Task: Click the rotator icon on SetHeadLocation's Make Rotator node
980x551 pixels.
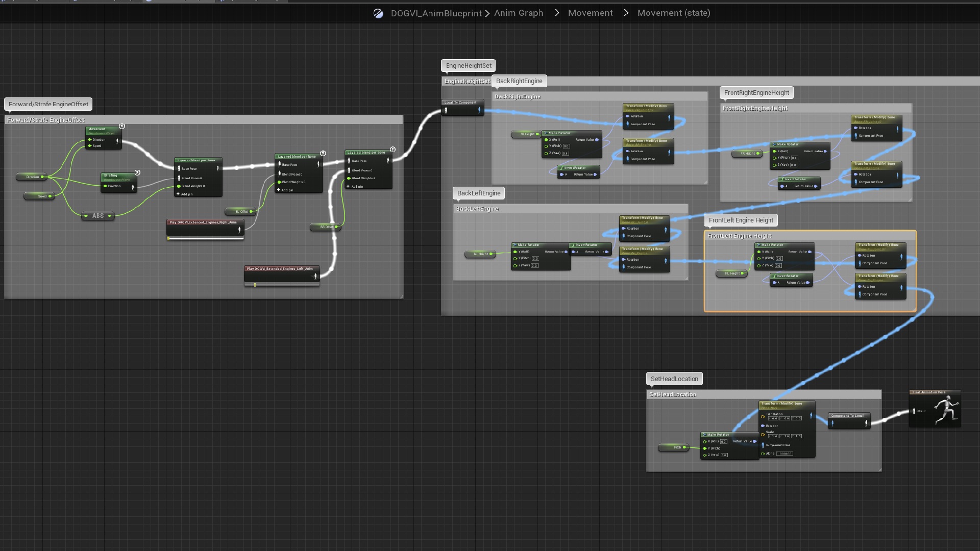Action: (x=704, y=434)
